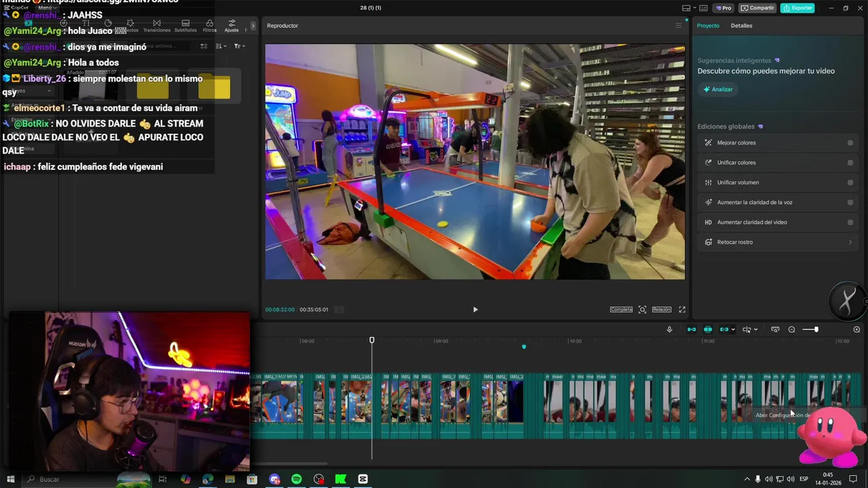Click the timeline preview axis icon
The image size is (868, 488).
(x=775, y=329)
